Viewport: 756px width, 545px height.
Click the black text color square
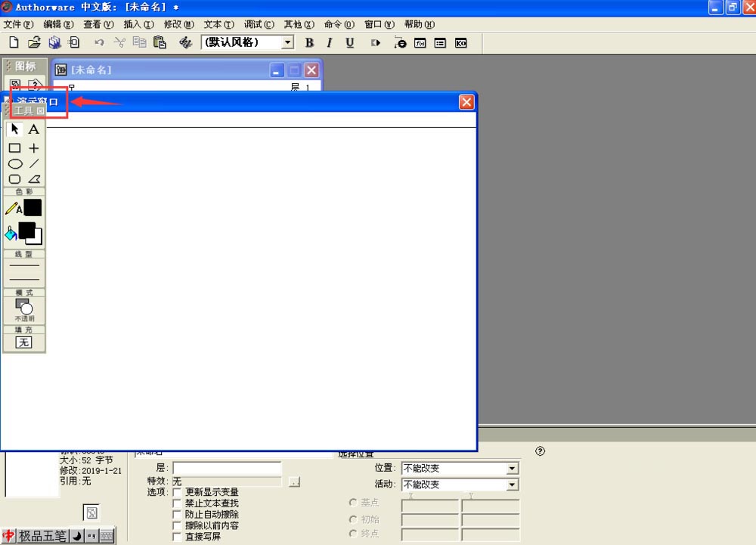[33, 208]
